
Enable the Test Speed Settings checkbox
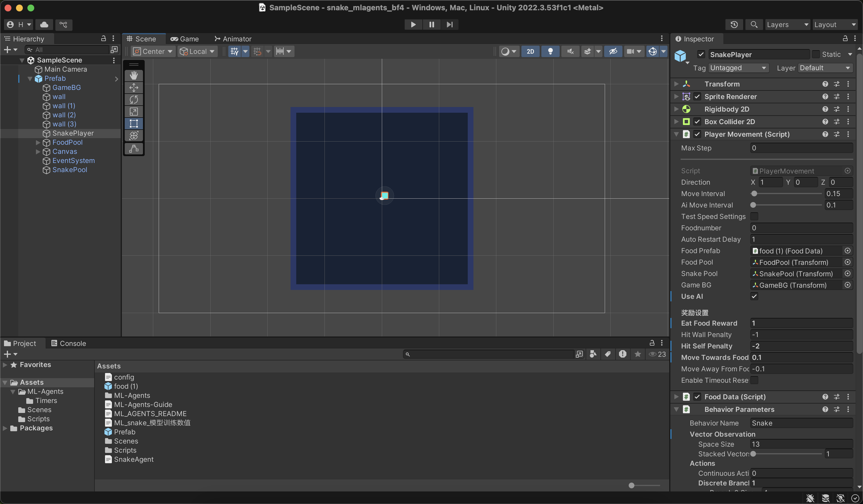[x=754, y=216]
